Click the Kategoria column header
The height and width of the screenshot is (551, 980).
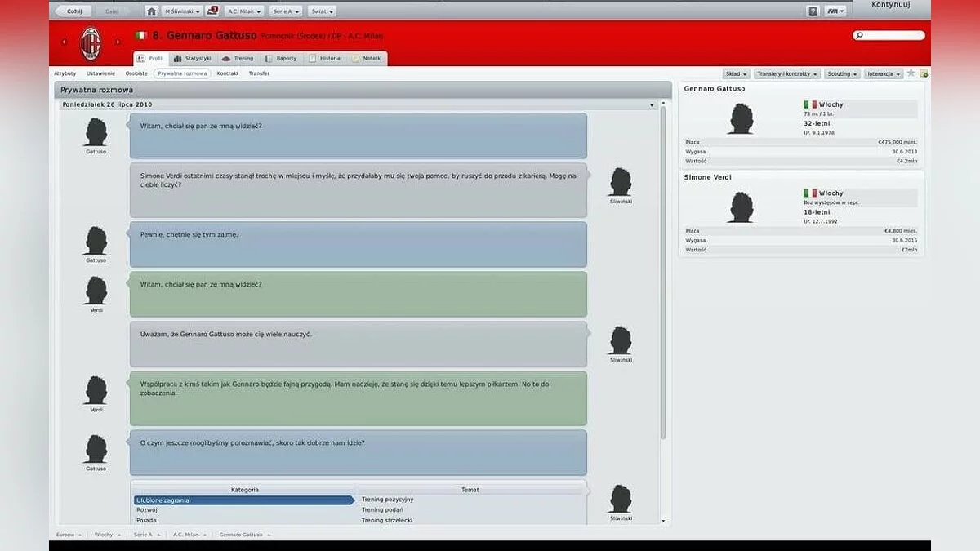[244, 490]
